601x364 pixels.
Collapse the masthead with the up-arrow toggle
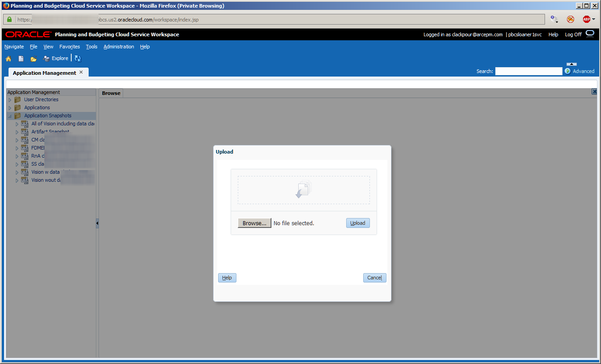click(x=571, y=64)
